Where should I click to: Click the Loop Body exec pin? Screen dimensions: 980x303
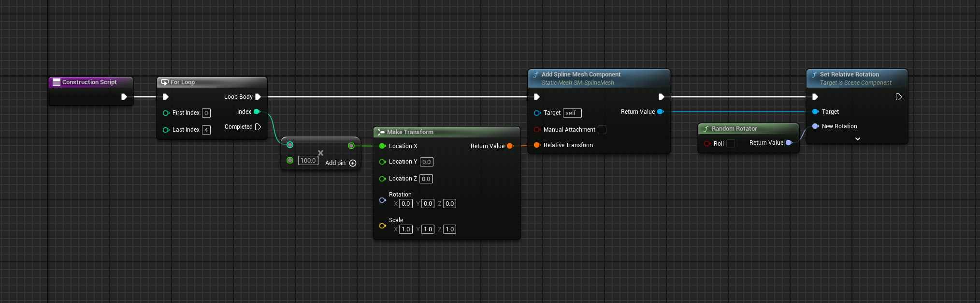click(x=258, y=97)
